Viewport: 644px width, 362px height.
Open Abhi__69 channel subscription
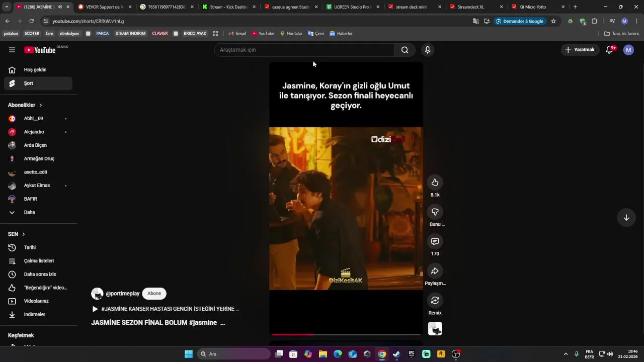tap(38, 119)
